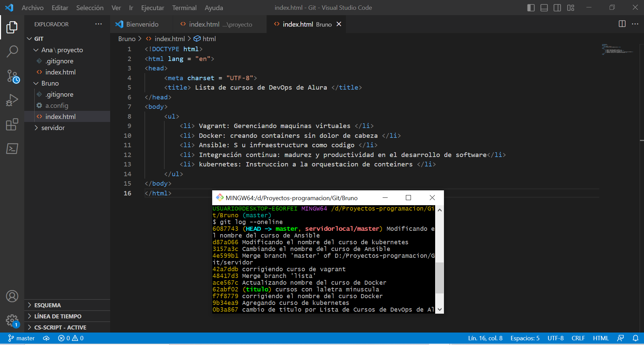Toggle bottom panel layout icon

tap(544, 7)
